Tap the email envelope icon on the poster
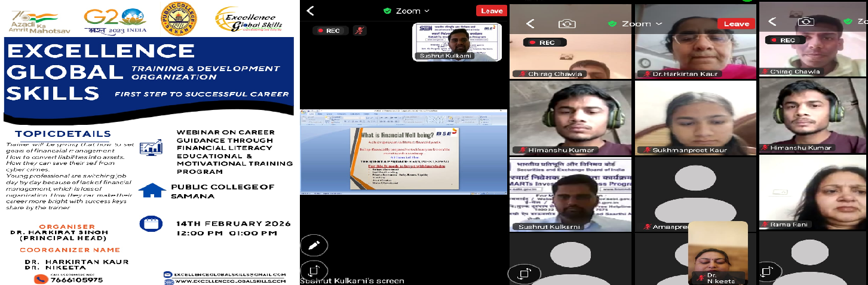The height and width of the screenshot is (285, 868). click(168, 274)
